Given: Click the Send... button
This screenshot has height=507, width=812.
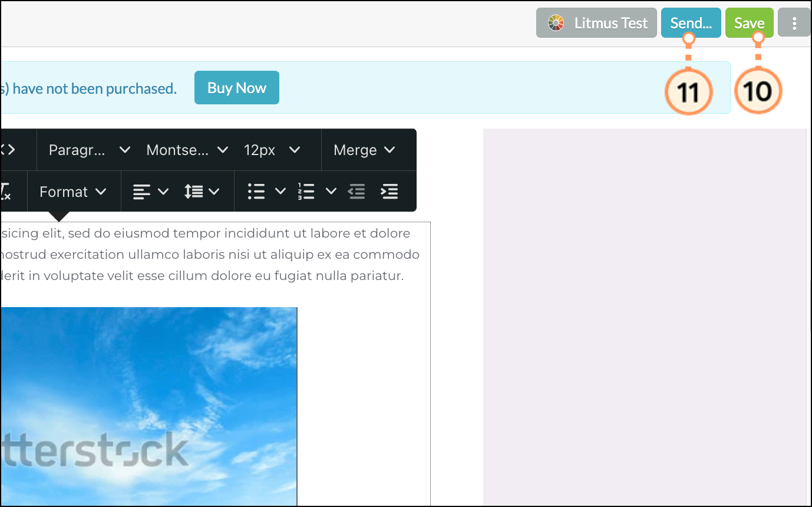Looking at the screenshot, I should click(691, 23).
